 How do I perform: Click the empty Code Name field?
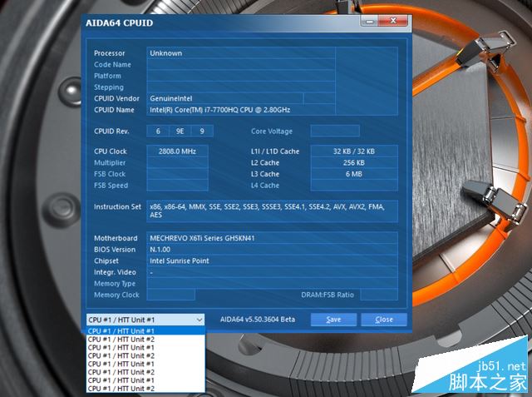[240, 65]
